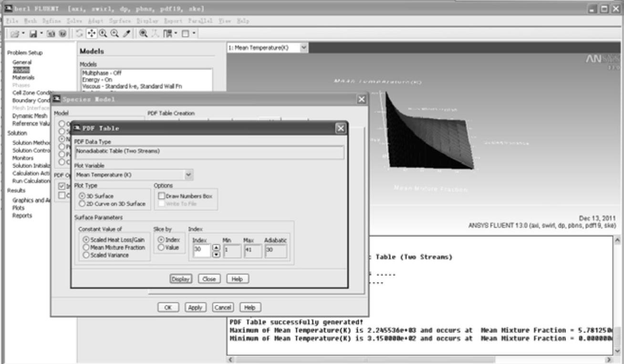The width and height of the screenshot is (624, 364).
Task: Click Help in the Species Model dialog
Action: (250, 308)
